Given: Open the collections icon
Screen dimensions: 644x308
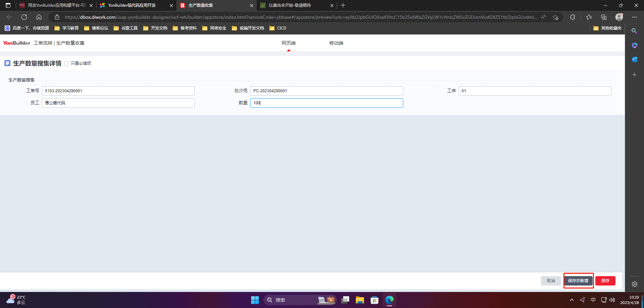Looking at the screenshot, I should (604, 17).
